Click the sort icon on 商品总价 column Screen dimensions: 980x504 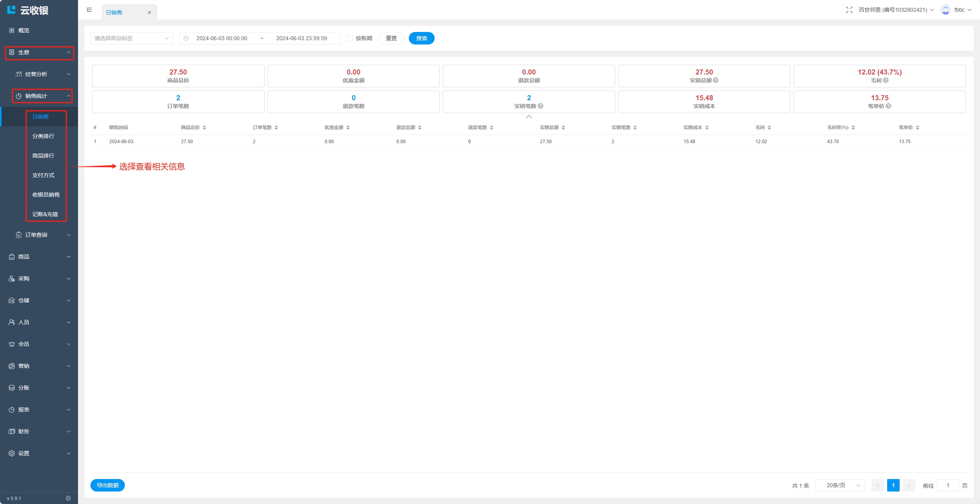(x=204, y=128)
